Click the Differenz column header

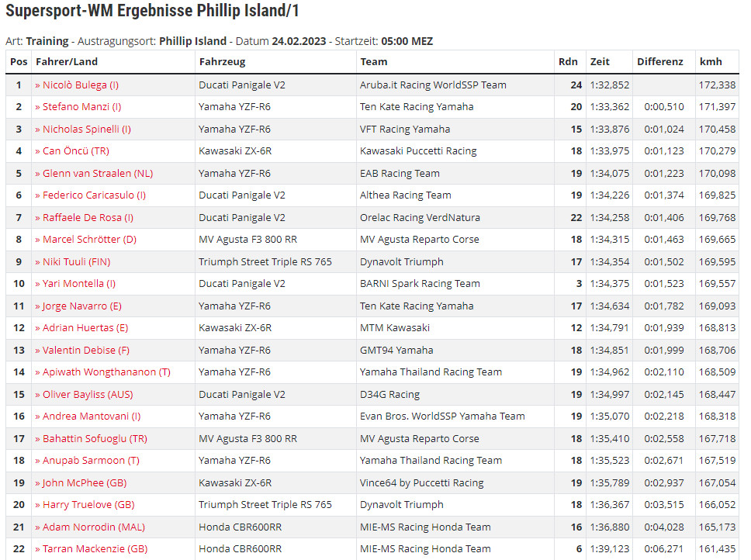coord(659,62)
